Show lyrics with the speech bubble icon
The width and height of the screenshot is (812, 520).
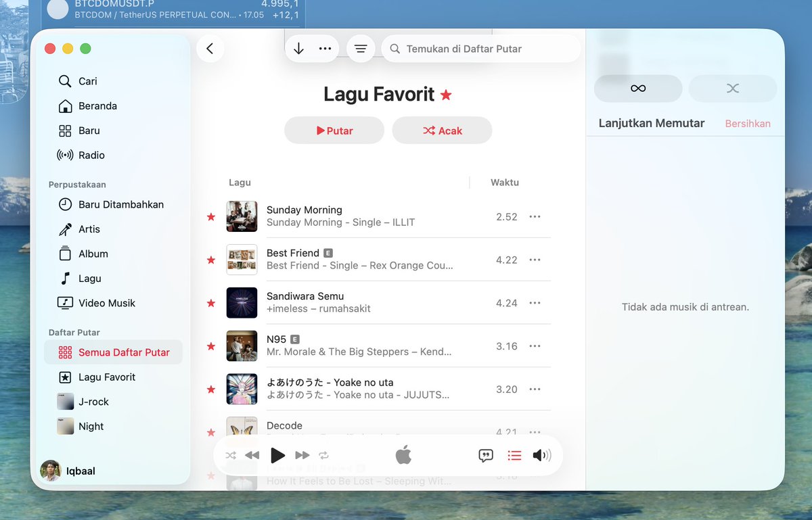486,455
